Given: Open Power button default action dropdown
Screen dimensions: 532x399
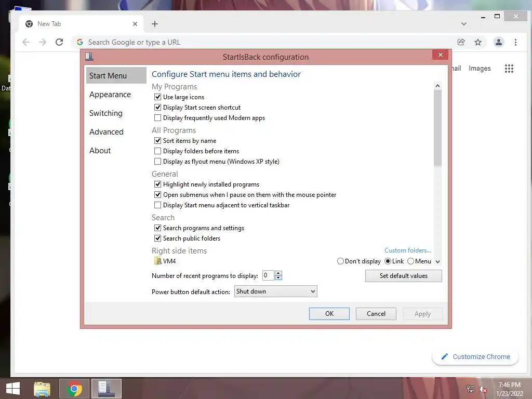Looking at the screenshot, I should tap(275, 291).
